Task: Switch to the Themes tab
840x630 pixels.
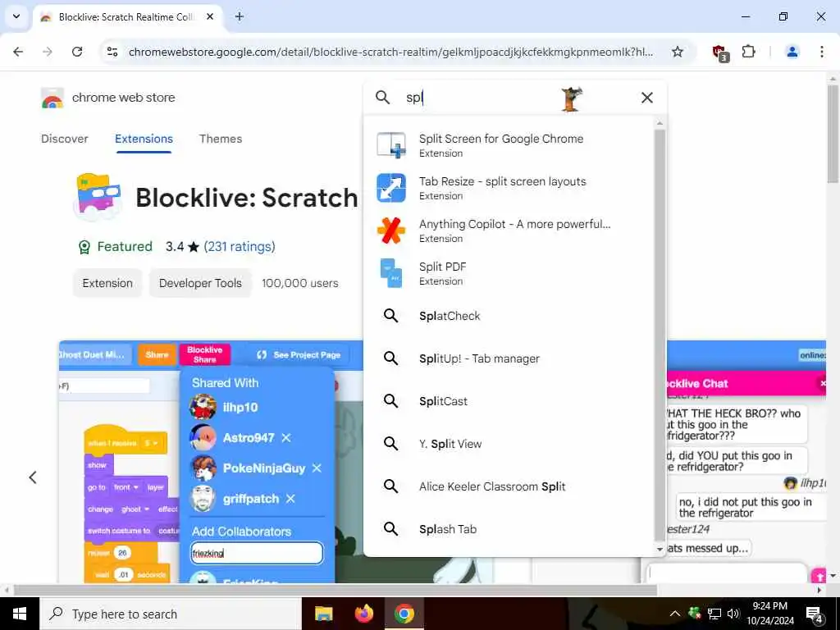Action: pyautogui.click(x=221, y=139)
